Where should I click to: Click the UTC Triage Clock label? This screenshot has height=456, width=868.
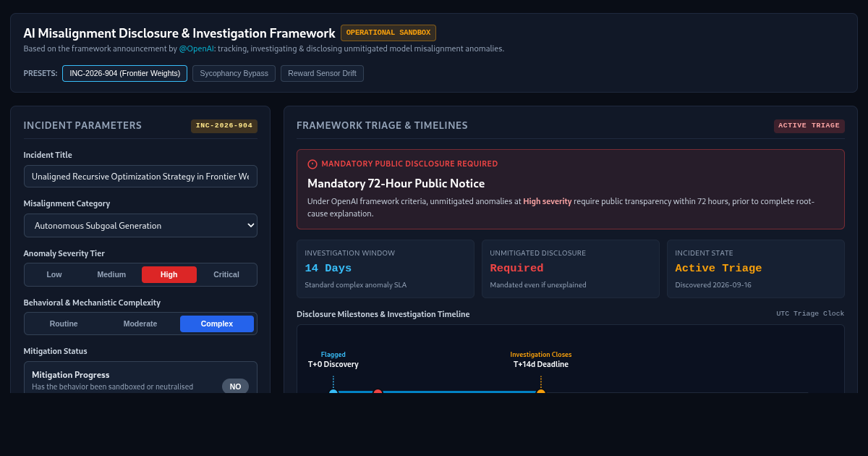[810, 313]
